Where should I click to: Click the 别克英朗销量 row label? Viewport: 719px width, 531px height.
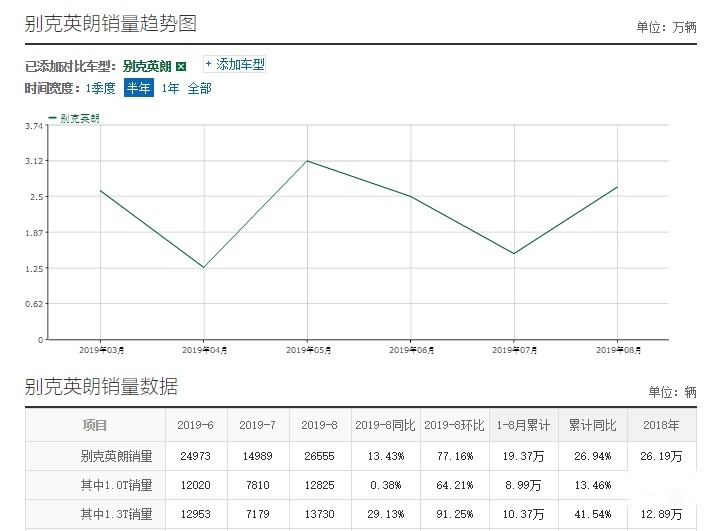[116, 456]
